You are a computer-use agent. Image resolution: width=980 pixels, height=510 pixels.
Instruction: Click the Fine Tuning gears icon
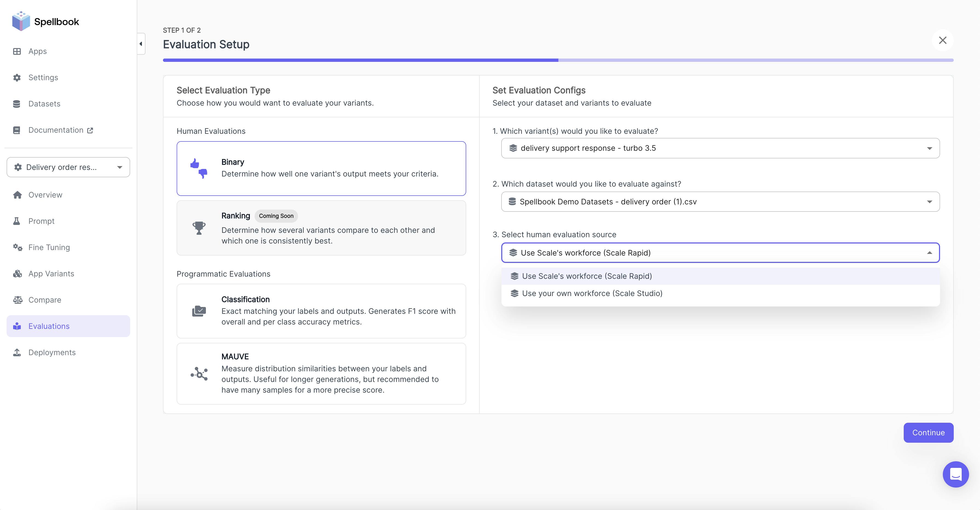pos(17,247)
